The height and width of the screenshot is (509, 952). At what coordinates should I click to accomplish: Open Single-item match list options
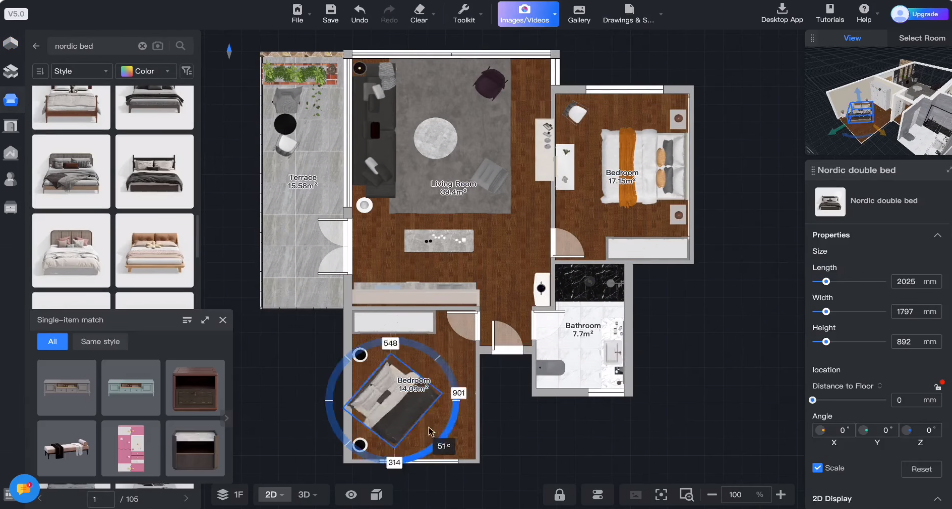click(x=187, y=319)
